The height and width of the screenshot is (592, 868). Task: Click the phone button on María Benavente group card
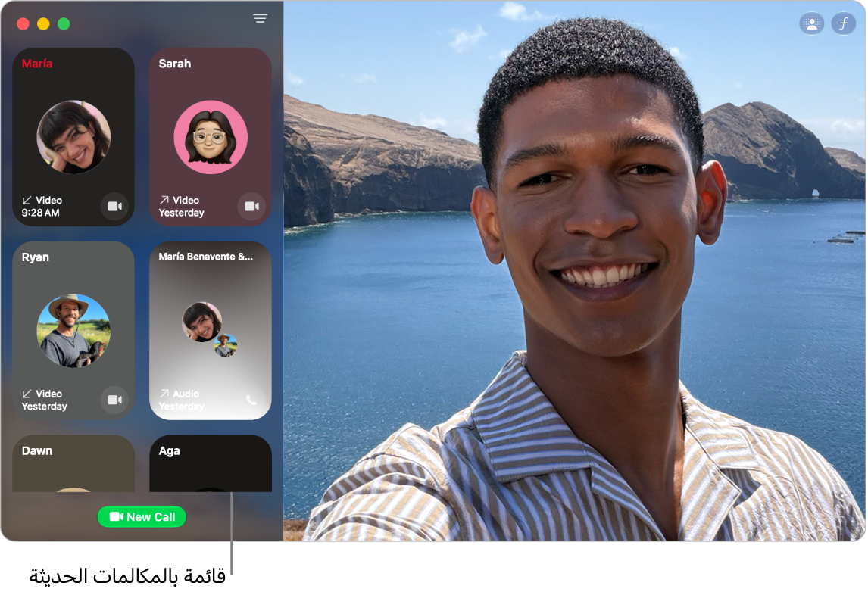252,400
